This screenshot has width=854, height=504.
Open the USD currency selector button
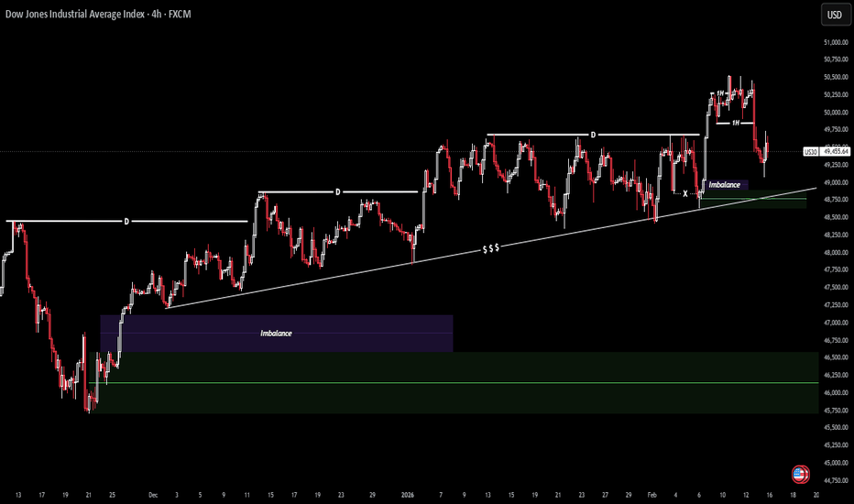coord(835,15)
